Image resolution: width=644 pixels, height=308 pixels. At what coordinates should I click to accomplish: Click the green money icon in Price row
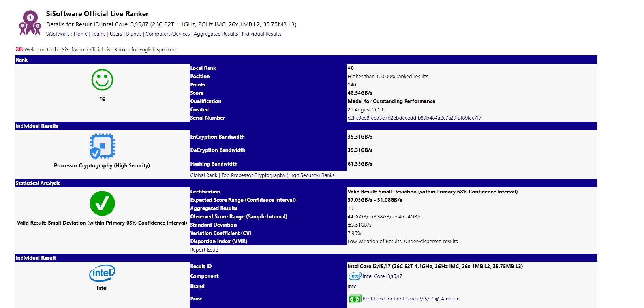point(355,299)
